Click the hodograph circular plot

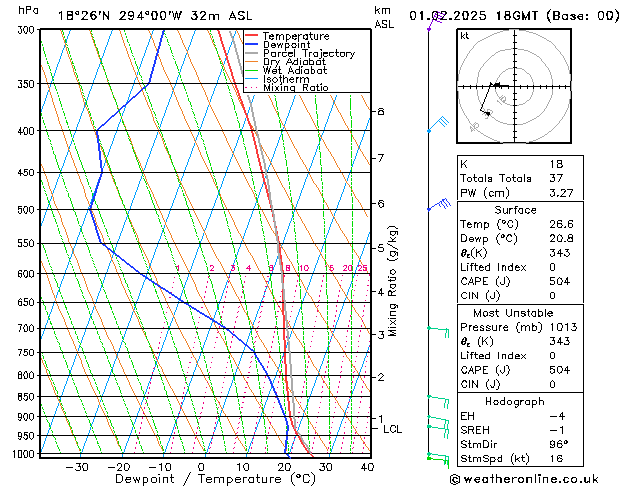514,86
